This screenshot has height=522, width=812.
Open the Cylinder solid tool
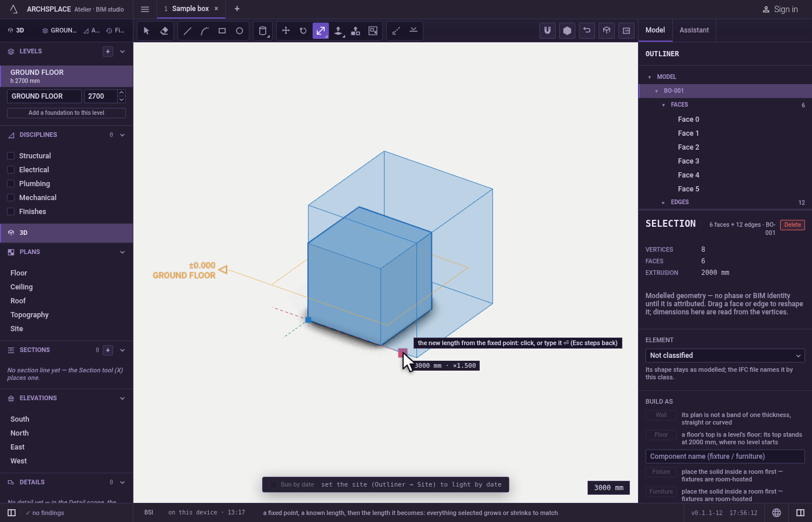tap(263, 31)
